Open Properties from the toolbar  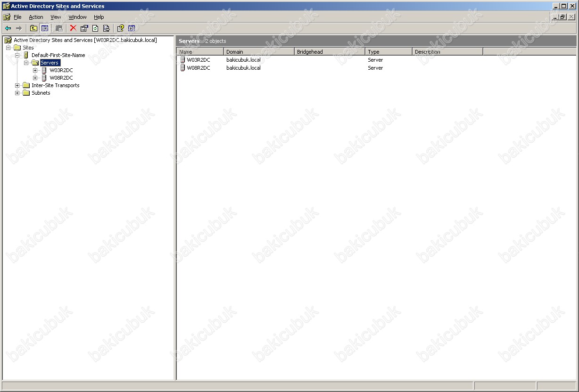click(x=84, y=28)
